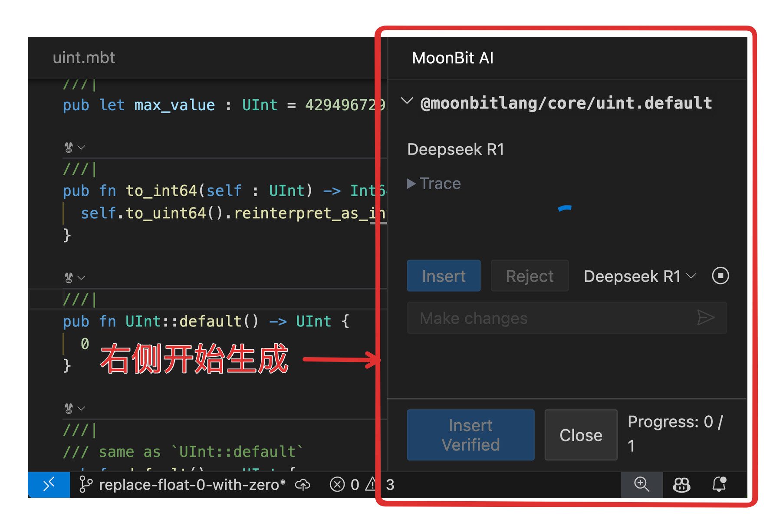Click the Progress: 0 / 1 indicator
The width and height of the screenshot is (783, 532).
(675, 433)
